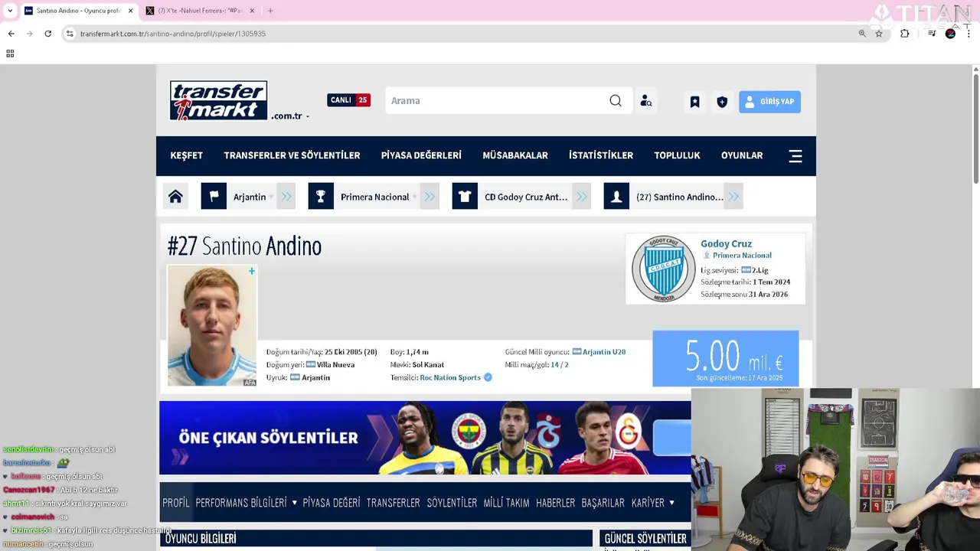Click the arrows after the Arjantin breadcrumb
The image size is (980, 551).
pyautogui.click(x=286, y=197)
